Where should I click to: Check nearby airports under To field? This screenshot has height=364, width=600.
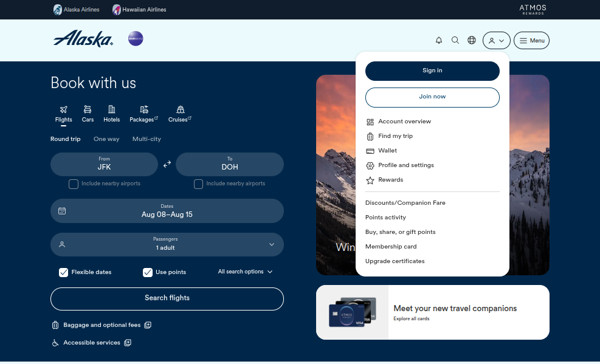pos(198,184)
